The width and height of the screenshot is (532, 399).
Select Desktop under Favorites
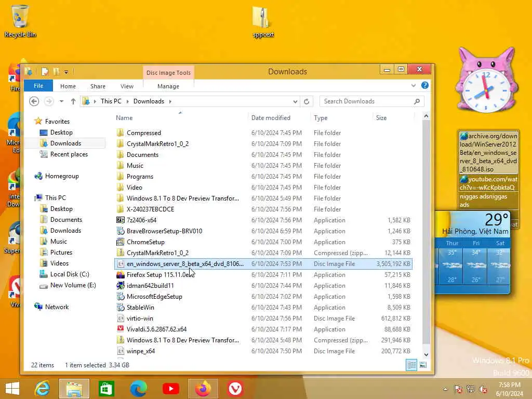tap(61, 132)
